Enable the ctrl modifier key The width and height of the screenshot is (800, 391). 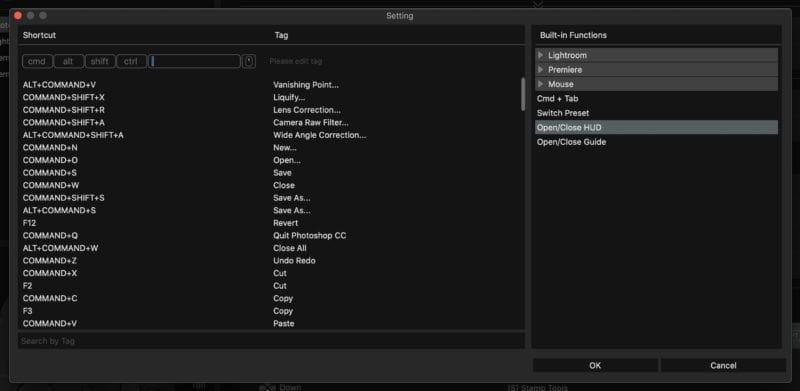[x=131, y=61]
